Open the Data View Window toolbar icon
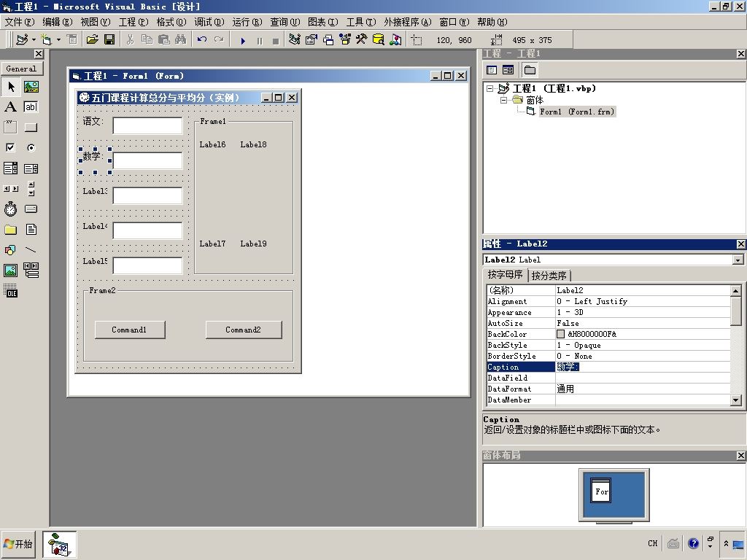 click(379, 39)
